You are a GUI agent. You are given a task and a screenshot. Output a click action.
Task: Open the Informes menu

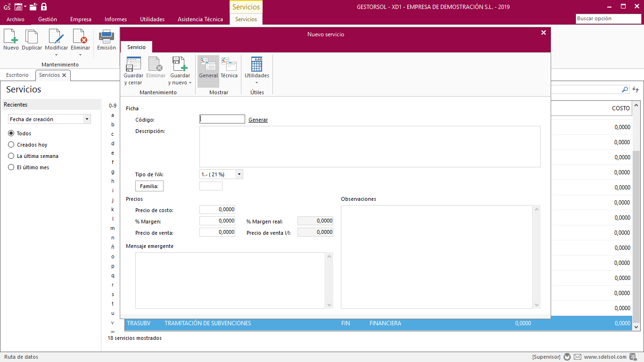coord(116,19)
